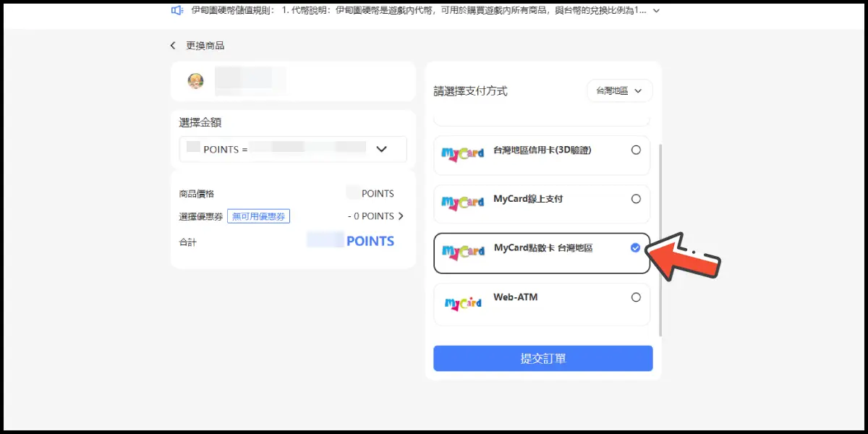Click MyCard logo for MyCard點數卡 台灣地區
Screen dimensions: 868x434
click(463, 252)
